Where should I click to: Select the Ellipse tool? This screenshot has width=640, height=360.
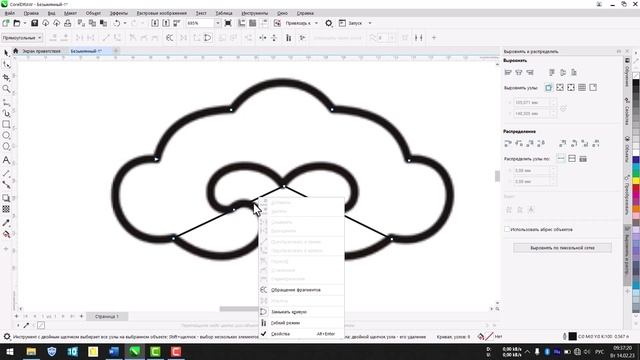6,136
